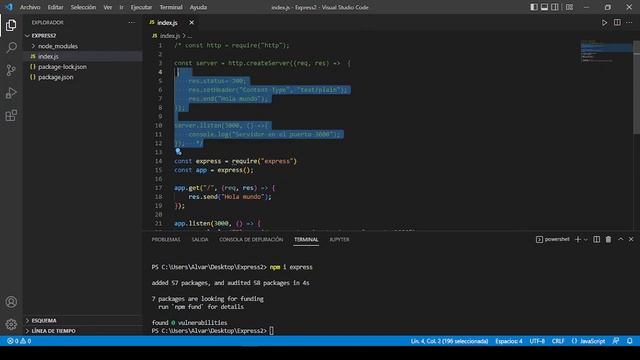Open errors and warnings status indicator

click(19, 341)
